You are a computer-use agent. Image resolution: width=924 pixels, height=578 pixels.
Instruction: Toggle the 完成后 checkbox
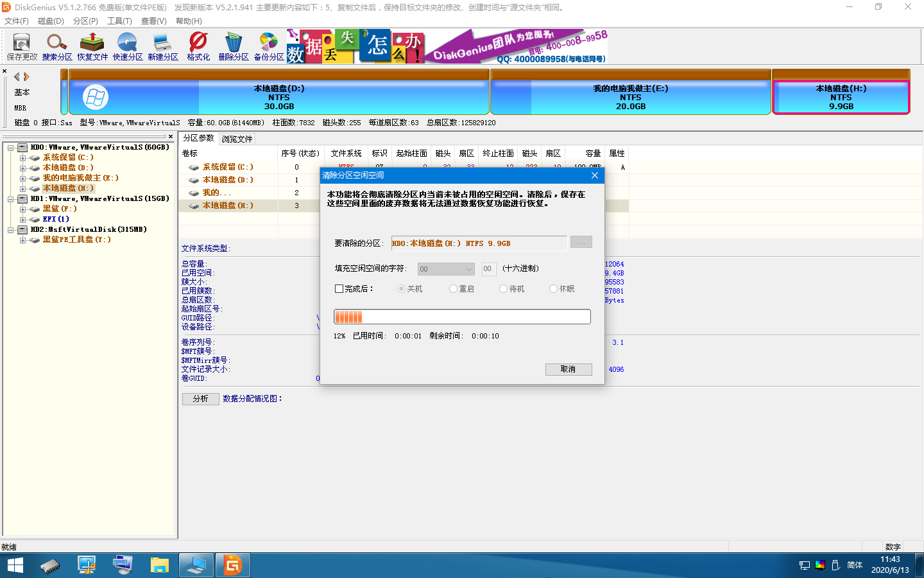click(x=339, y=289)
